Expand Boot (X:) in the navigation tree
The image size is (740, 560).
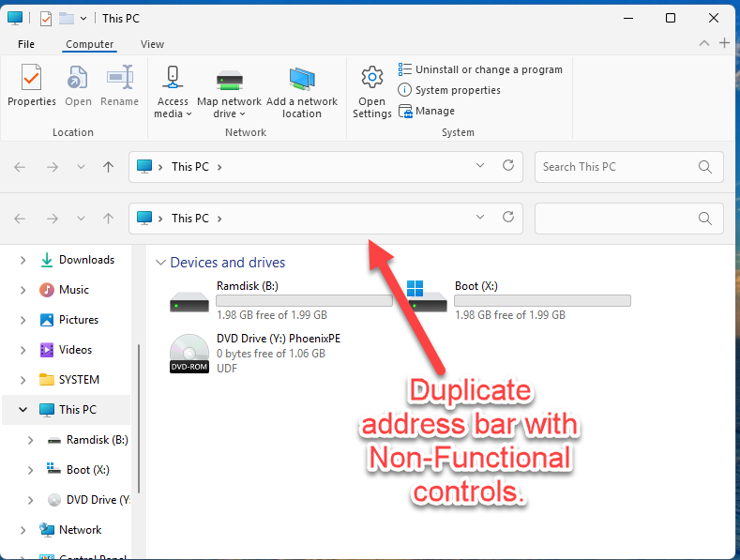pyautogui.click(x=30, y=470)
